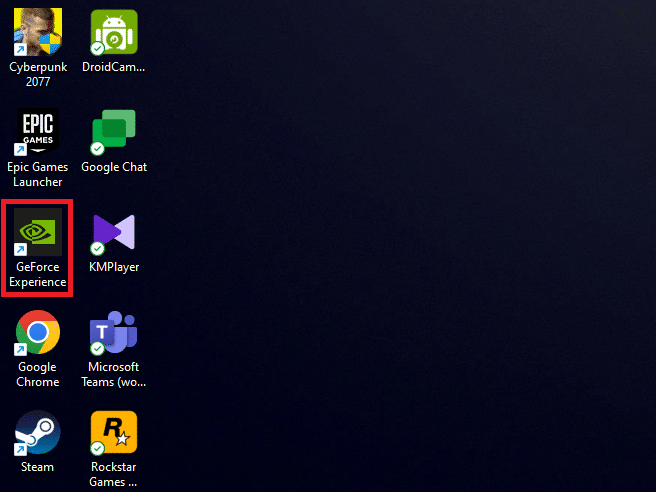
Task: Click the 'DroidCam...' label text
Action: 114,67
